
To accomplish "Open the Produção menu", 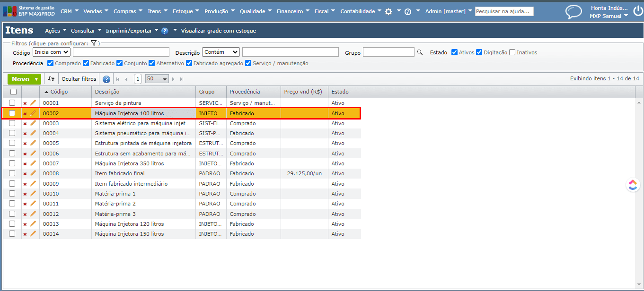I will [220, 11].
